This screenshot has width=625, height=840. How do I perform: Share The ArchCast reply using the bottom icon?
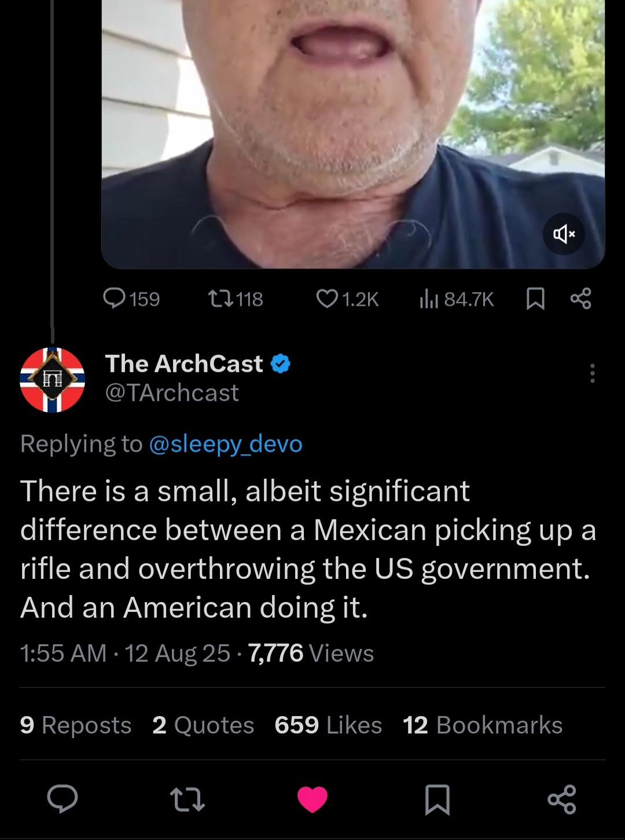[562, 799]
